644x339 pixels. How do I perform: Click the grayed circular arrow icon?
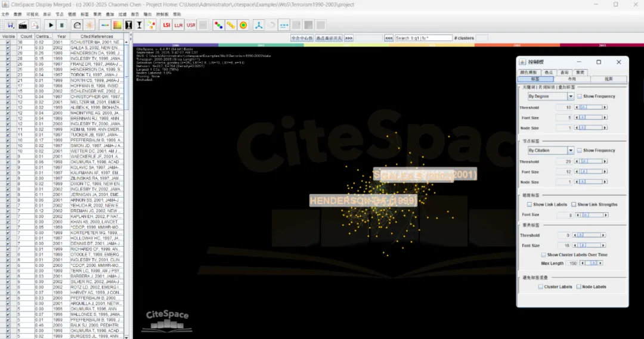pos(271,25)
